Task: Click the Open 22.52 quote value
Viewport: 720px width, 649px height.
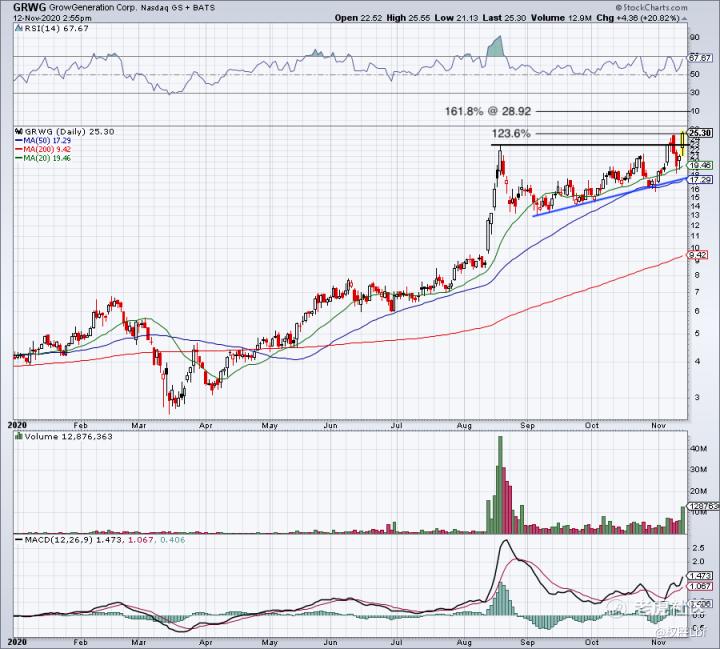Action: click(358, 18)
